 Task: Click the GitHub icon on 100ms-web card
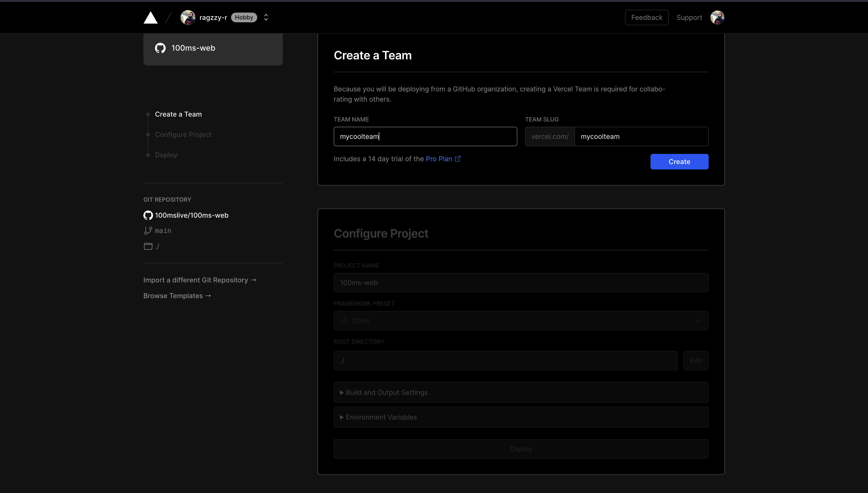click(160, 48)
